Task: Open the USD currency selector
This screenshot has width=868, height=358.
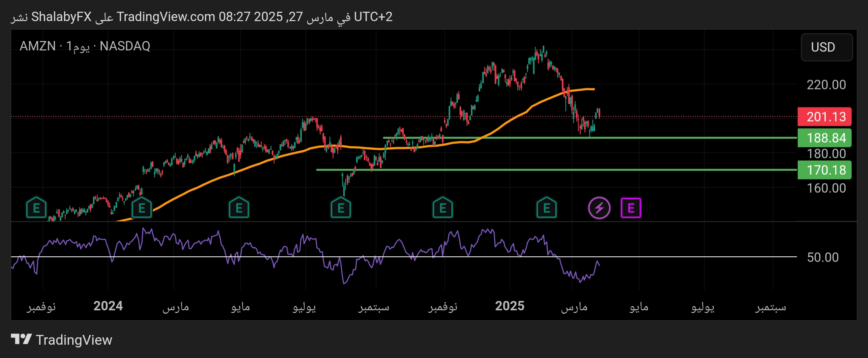Action: tap(827, 47)
